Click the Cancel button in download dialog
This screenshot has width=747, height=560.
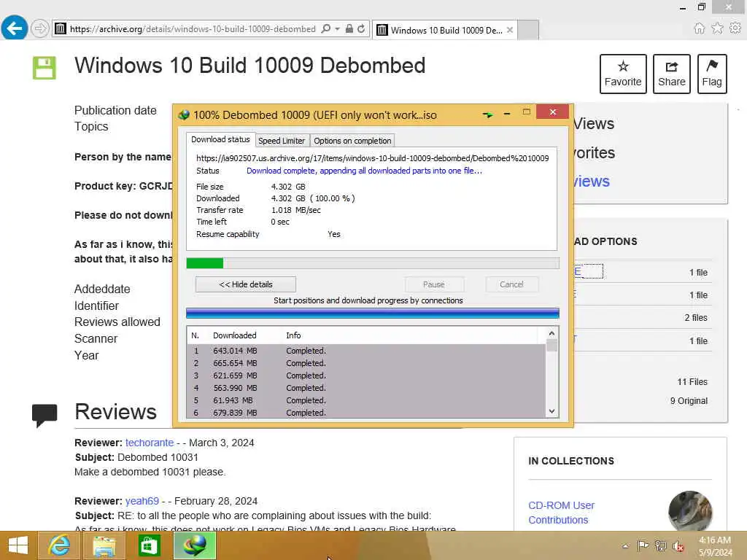click(x=511, y=284)
